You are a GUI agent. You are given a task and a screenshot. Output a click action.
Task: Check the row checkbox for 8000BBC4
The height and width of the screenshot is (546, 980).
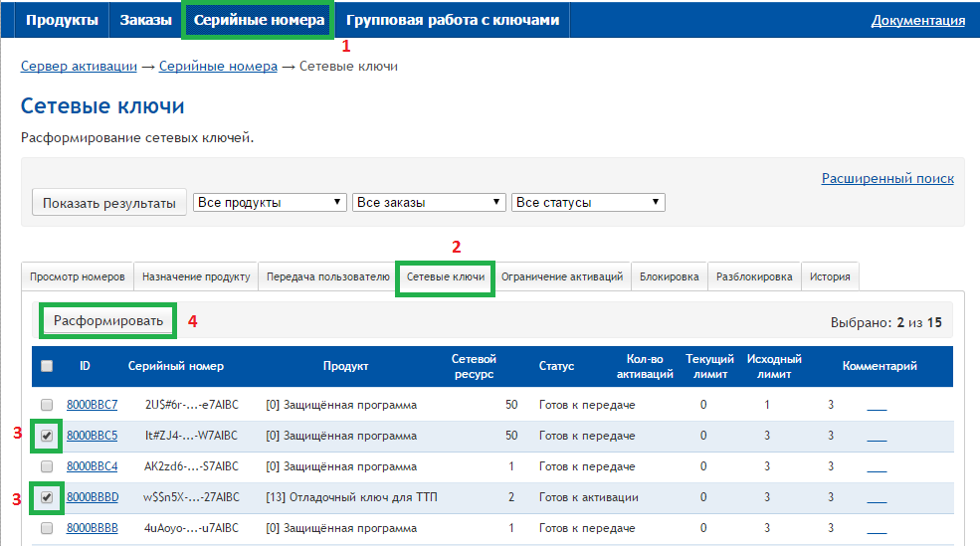[47, 466]
